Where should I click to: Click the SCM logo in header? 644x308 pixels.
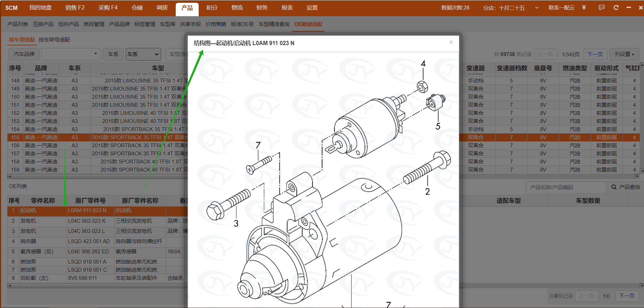tap(11, 8)
